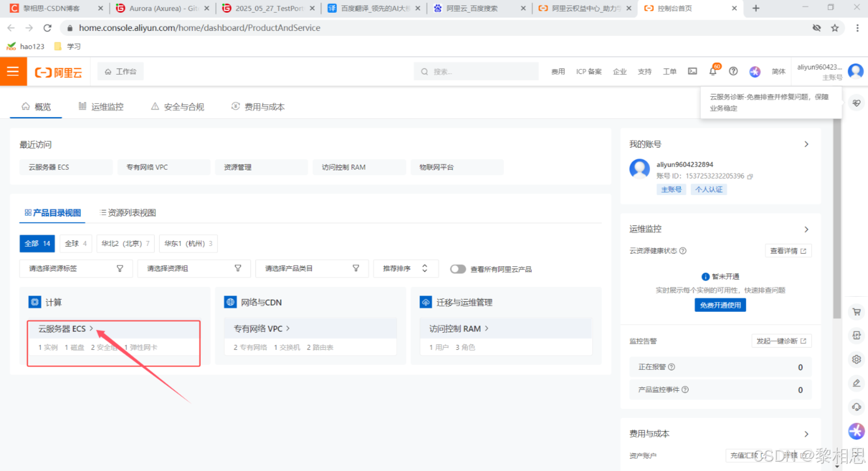This screenshot has height=471, width=868.
Task: Expand the 运维监控 side panel chevron
Action: (806, 229)
